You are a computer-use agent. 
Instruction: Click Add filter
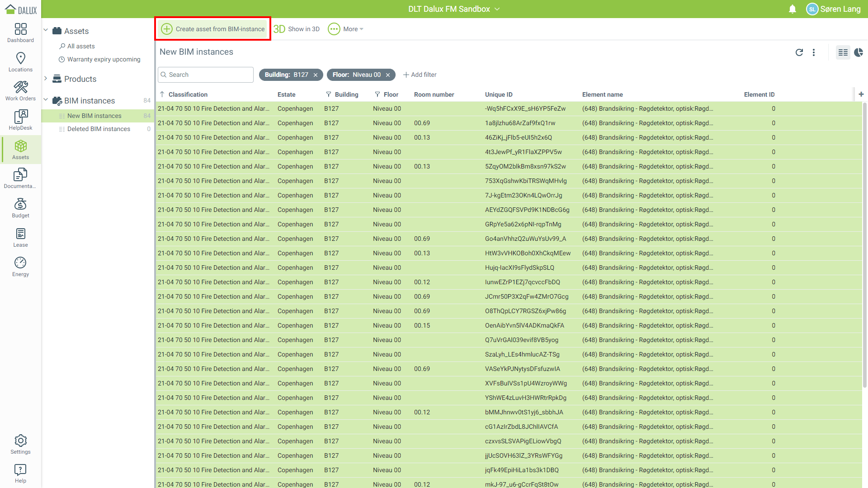click(420, 75)
